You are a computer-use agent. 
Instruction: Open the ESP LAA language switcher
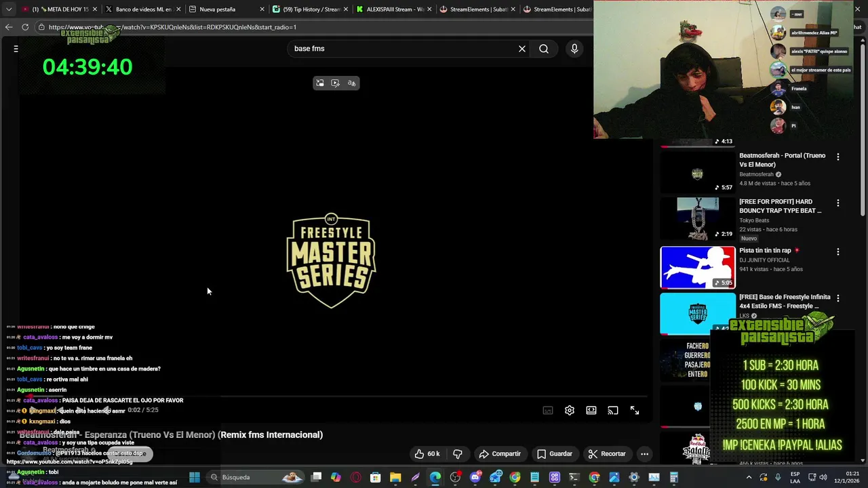coord(795,477)
